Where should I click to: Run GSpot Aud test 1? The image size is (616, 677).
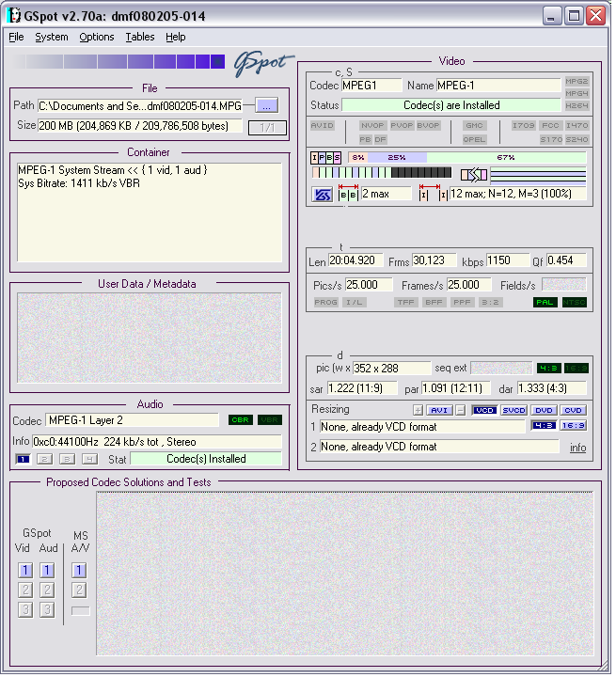47,571
